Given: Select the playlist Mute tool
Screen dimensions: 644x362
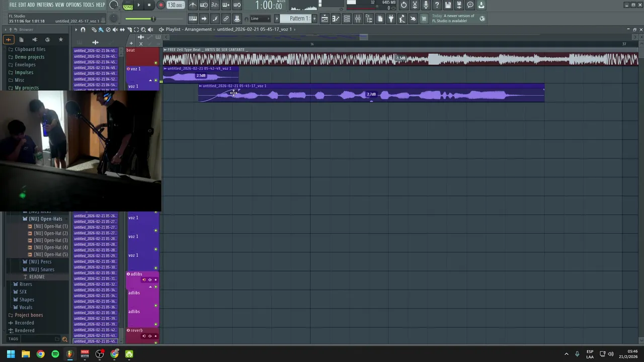Looking at the screenshot, I should [x=115, y=30].
